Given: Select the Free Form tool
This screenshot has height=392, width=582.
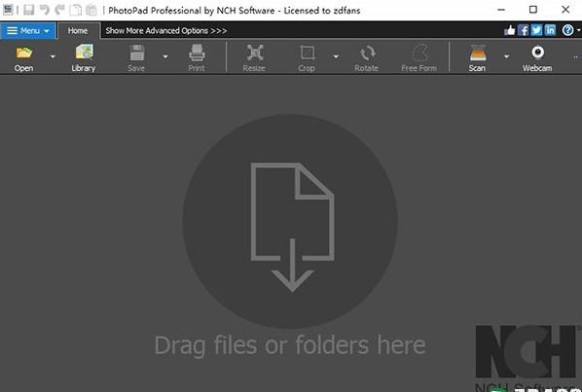Looking at the screenshot, I should pyautogui.click(x=419, y=57).
